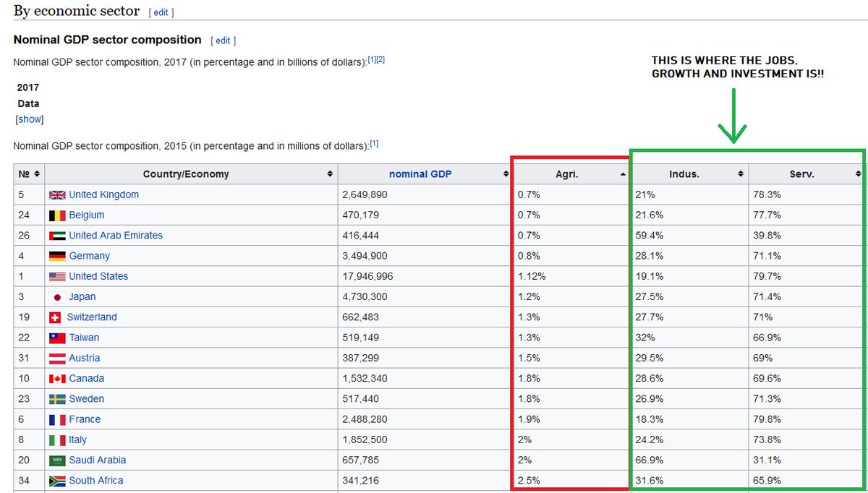
Task: Open the Japan article link
Action: [x=82, y=297]
